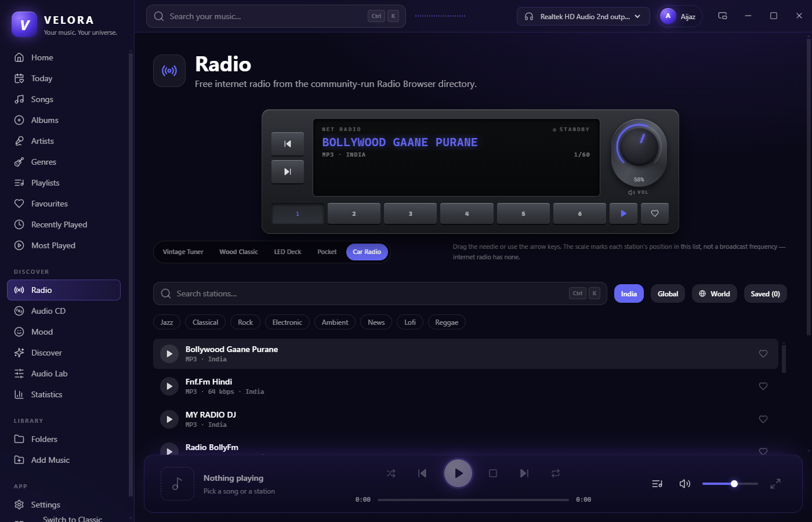Open Audio Lab
The width and height of the screenshot is (812, 522).
[64, 374]
